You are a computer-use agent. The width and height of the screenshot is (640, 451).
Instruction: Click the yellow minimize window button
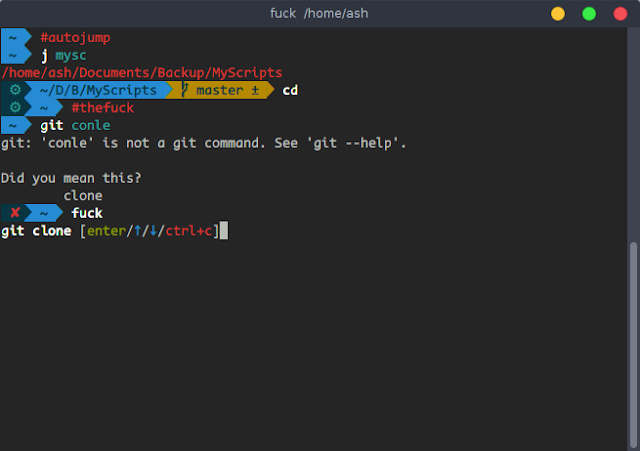(x=558, y=14)
